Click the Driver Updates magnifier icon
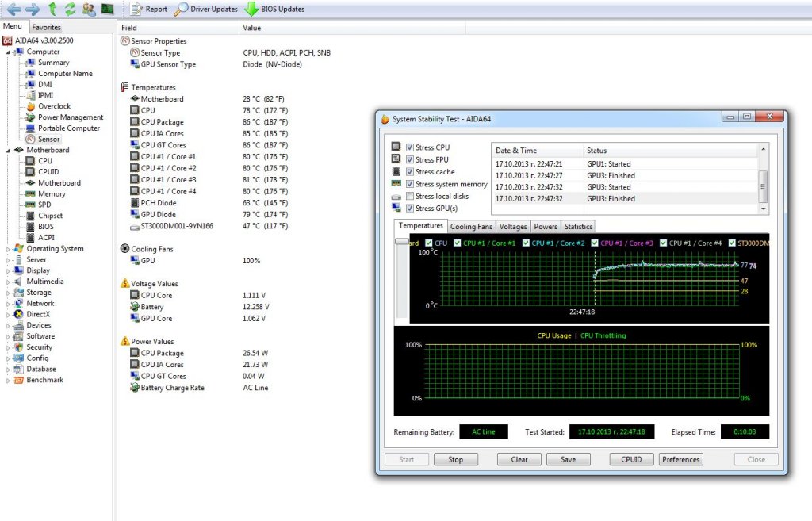 point(182,9)
